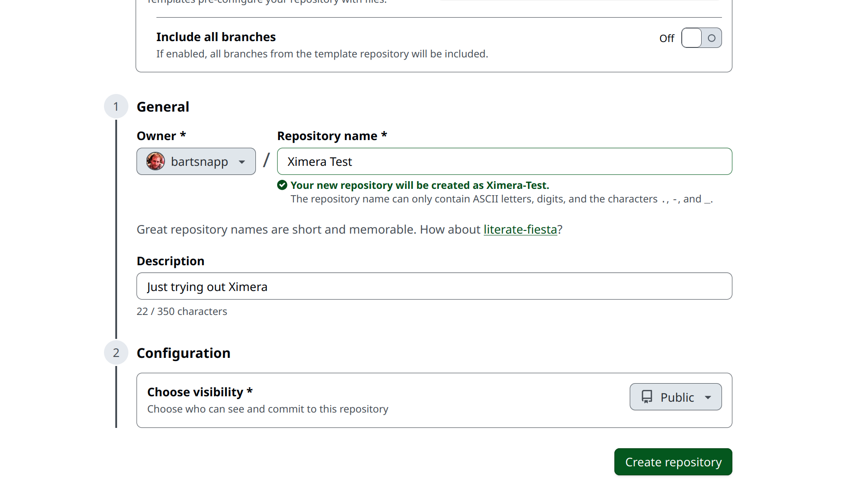Click the Owner dropdown caret arrow
Image resolution: width=868 pixels, height=488 pixels.
[x=242, y=162]
